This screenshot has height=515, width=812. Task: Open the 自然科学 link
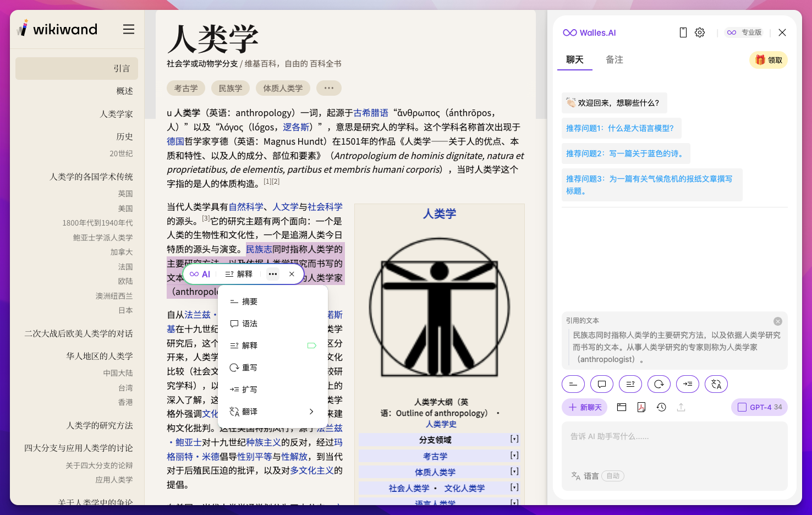click(246, 207)
